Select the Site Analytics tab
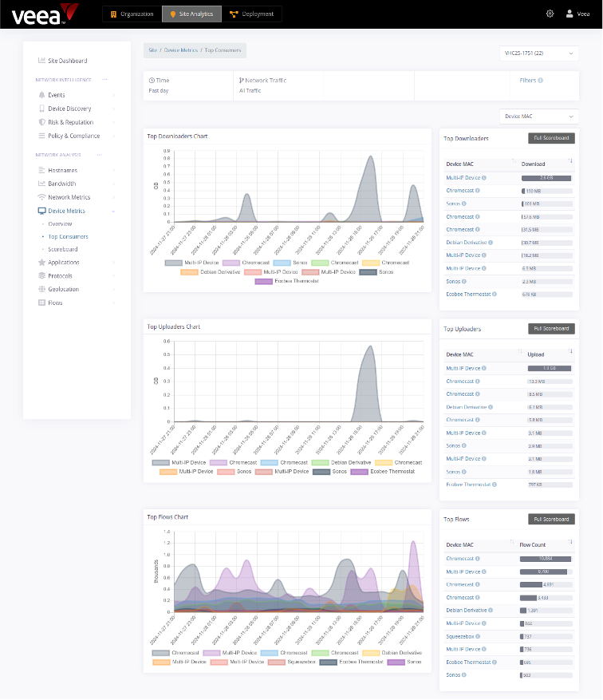 click(191, 14)
